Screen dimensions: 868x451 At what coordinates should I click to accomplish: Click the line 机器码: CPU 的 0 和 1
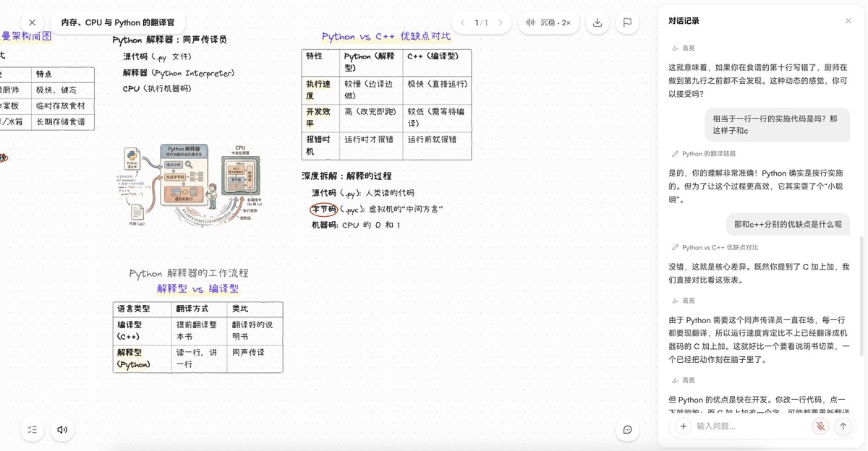(356, 225)
